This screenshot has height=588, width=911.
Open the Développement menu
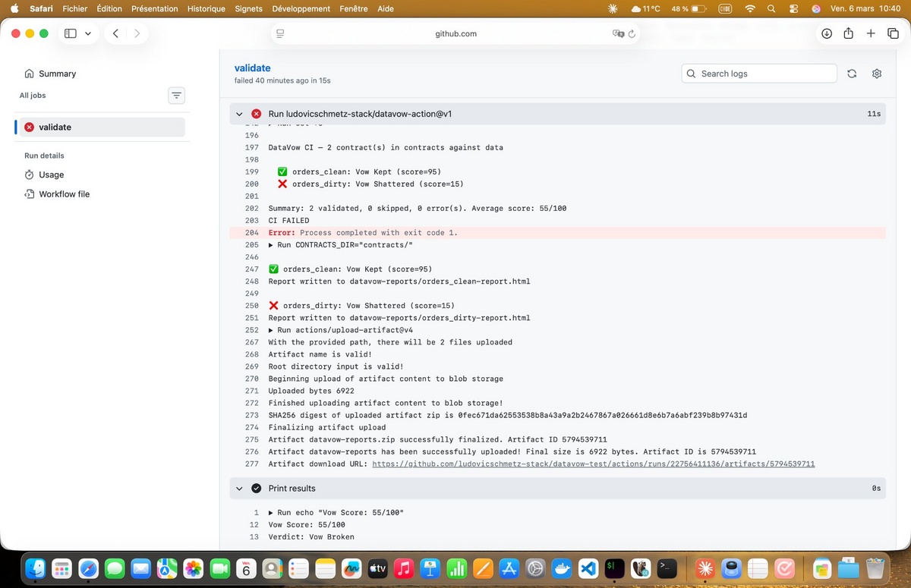click(x=301, y=8)
